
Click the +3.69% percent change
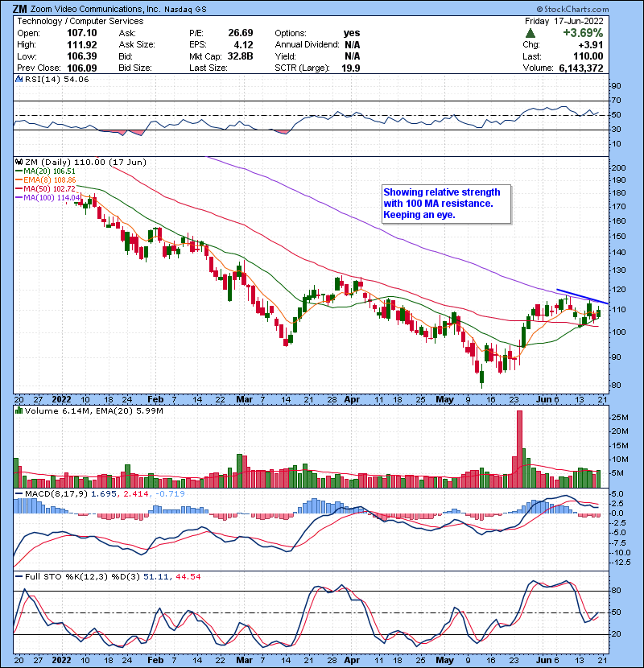[x=583, y=33]
